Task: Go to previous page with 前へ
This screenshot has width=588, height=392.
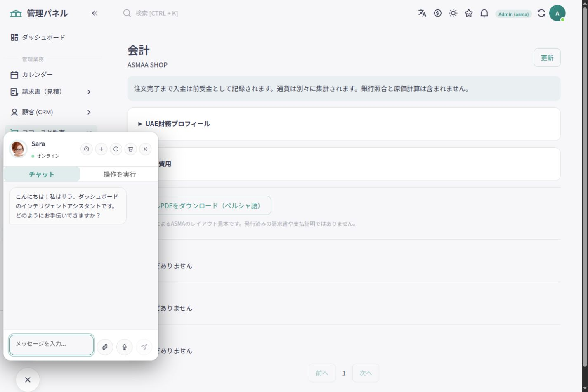Action: click(322, 373)
